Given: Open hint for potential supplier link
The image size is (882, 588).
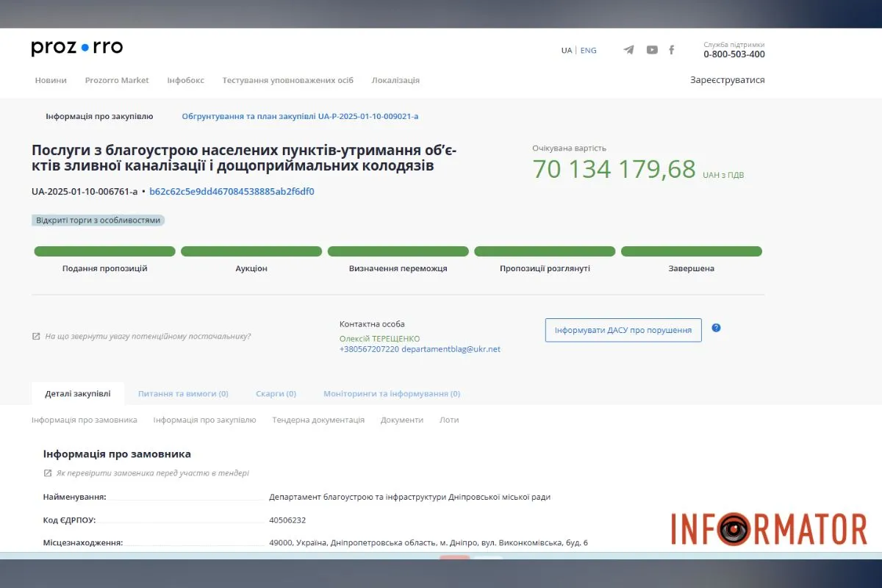Looking at the screenshot, I should click(148, 337).
